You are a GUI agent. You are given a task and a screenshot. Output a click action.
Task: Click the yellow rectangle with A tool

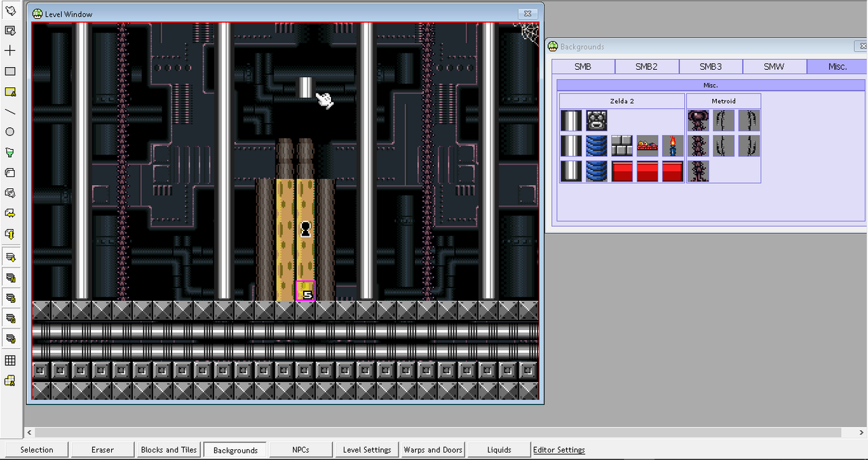click(10, 91)
